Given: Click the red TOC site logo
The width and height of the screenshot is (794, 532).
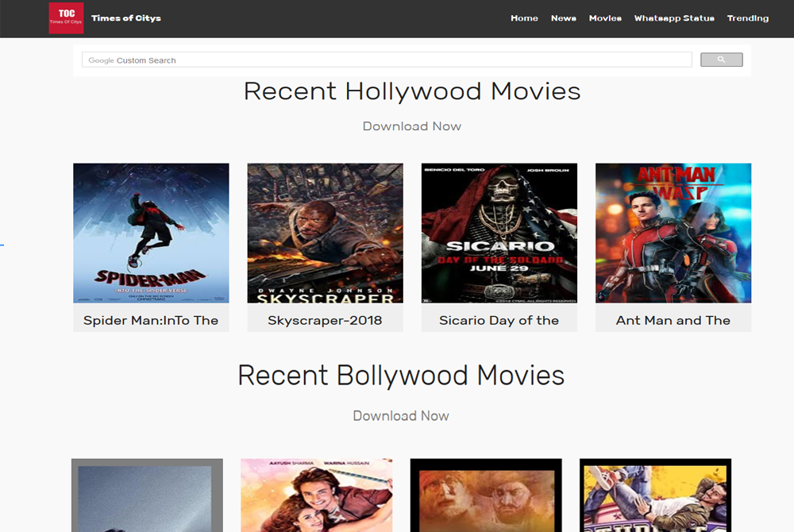Looking at the screenshot, I should pyautogui.click(x=66, y=18).
